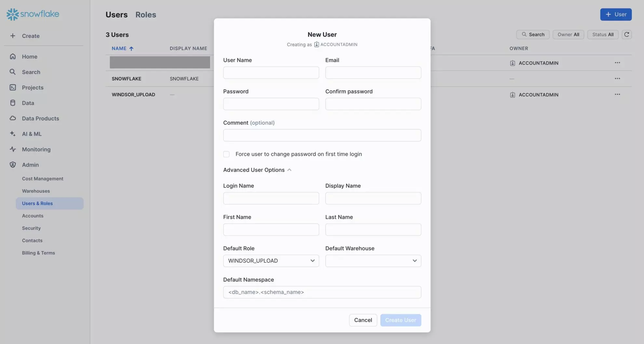The height and width of the screenshot is (344, 644).
Task: Click the Create User button
Action: (401, 320)
